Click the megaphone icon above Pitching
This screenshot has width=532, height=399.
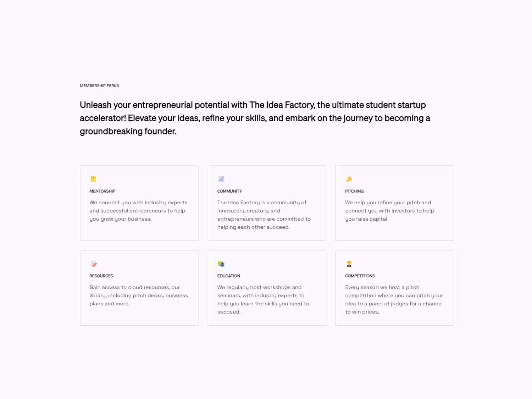pos(349,179)
